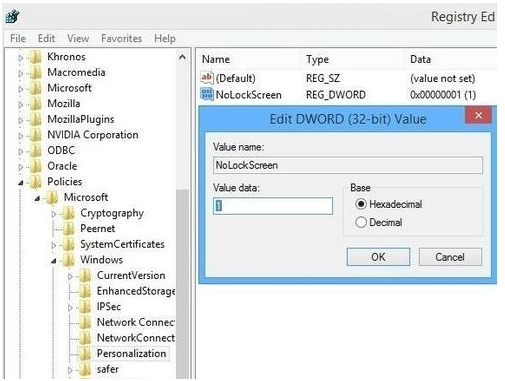
Task: Click the CurrentVersion folder icon
Action: point(85,276)
